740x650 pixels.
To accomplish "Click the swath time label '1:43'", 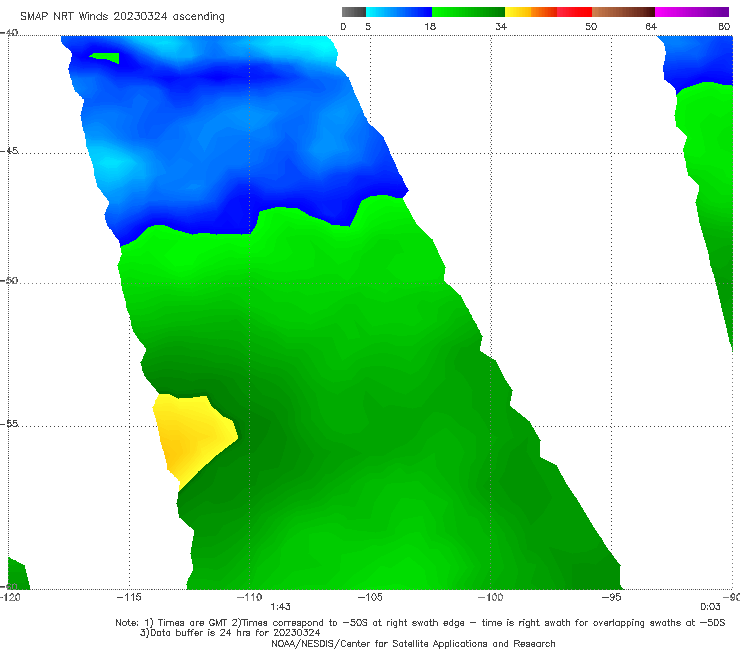I will pos(280,607).
